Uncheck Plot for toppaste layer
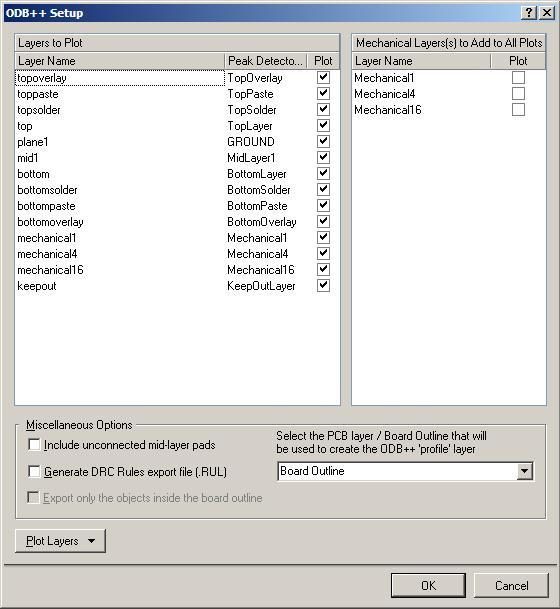Screen dimensions: 560x609 coord(323,93)
